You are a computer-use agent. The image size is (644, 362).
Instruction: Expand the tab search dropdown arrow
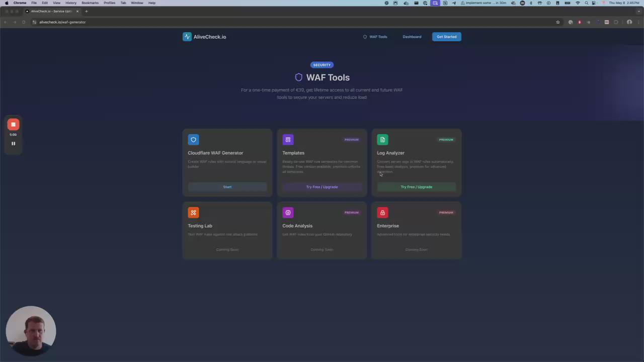point(638,11)
